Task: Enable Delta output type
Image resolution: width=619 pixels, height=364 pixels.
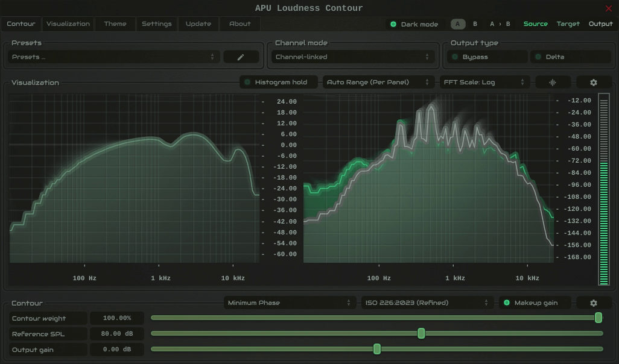Action: point(571,57)
